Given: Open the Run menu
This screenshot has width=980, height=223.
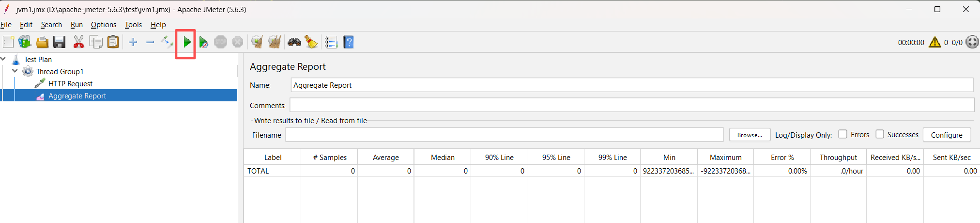Looking at the screenshot, I should (77, 25).
